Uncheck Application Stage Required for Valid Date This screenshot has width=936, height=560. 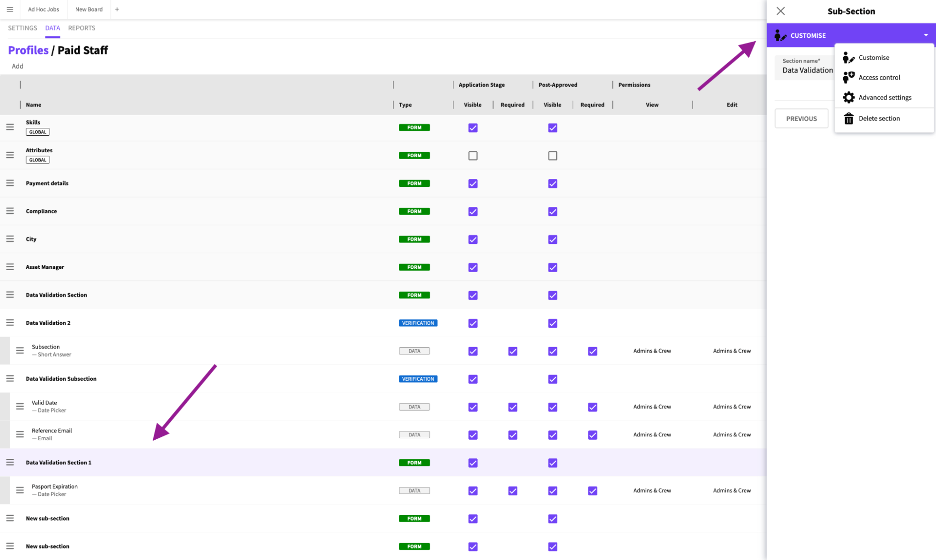coord(513,407)
